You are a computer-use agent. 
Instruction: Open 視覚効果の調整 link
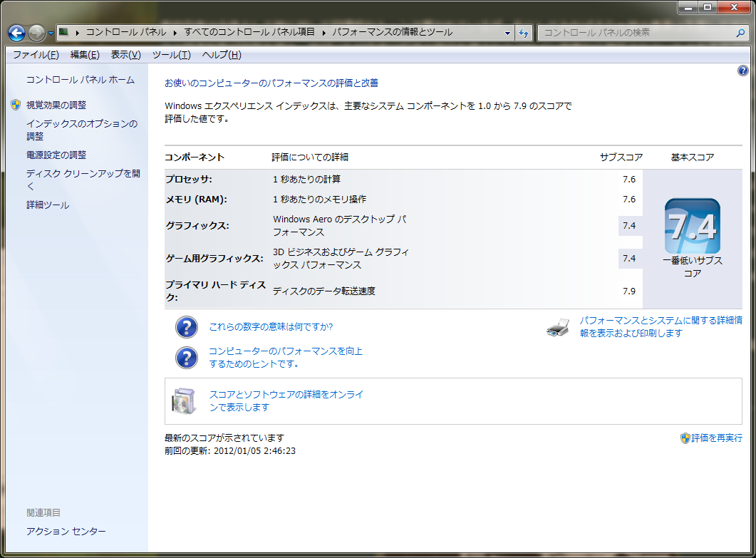(x=56, y=105)
